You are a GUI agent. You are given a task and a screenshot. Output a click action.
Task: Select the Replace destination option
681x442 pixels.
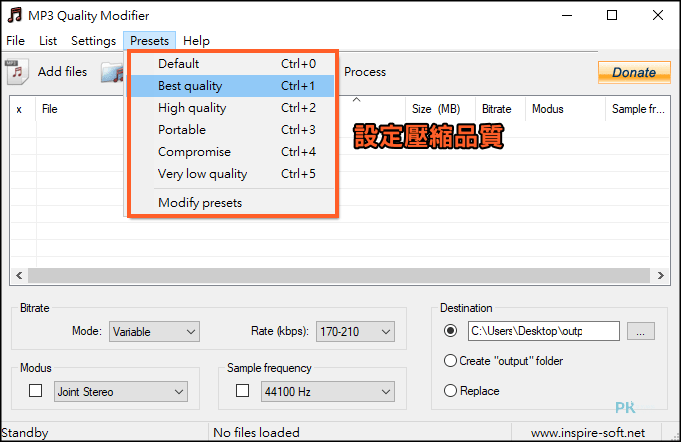(x=472, y=391)
